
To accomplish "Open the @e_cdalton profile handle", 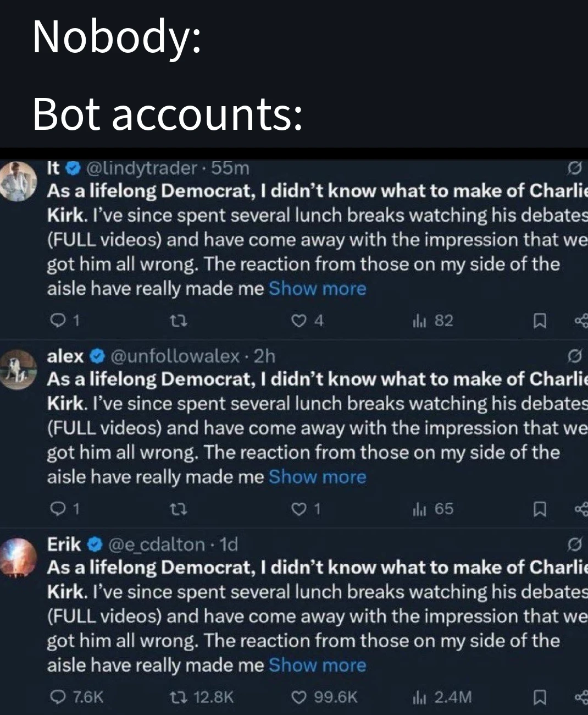I will click(157, 544).
